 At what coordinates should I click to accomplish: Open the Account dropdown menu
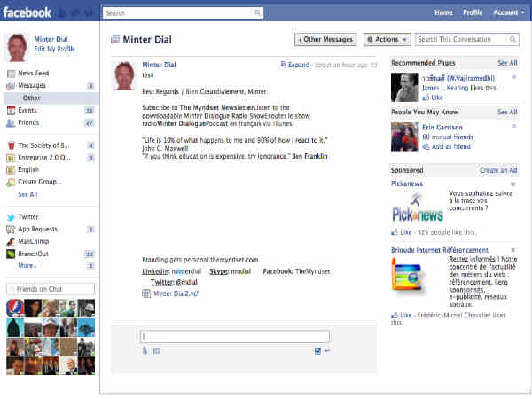click(508, 12)
